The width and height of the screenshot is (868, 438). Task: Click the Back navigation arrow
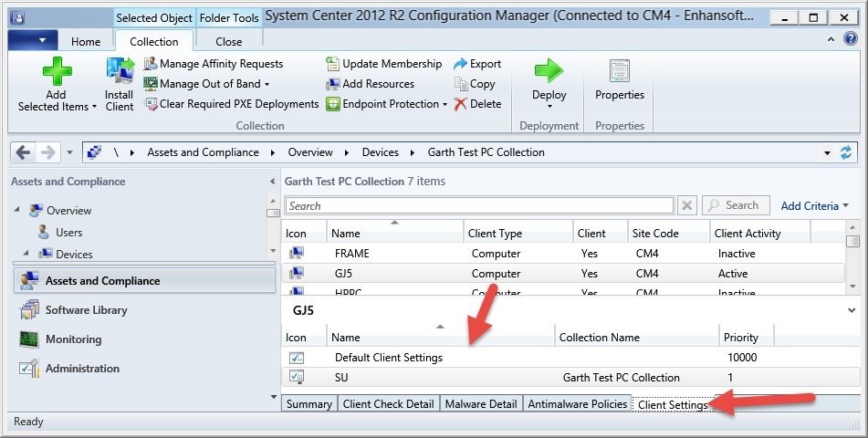[23, 152]
